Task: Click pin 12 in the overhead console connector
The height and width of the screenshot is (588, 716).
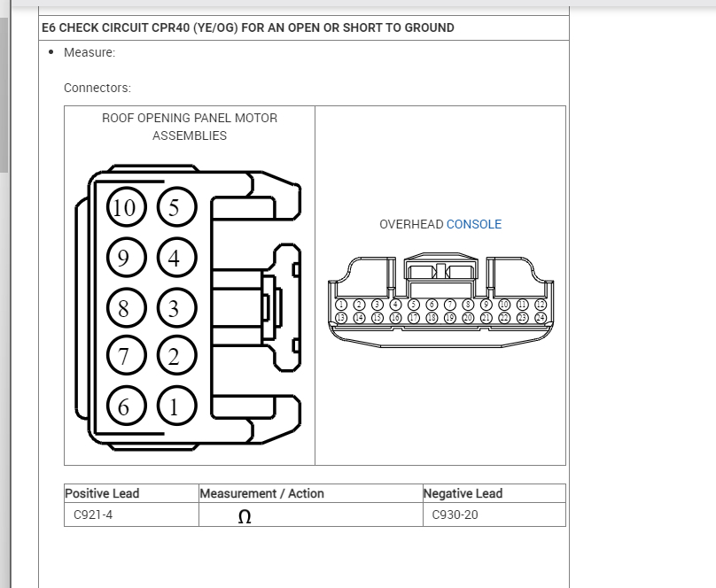Action: point(541,305)
